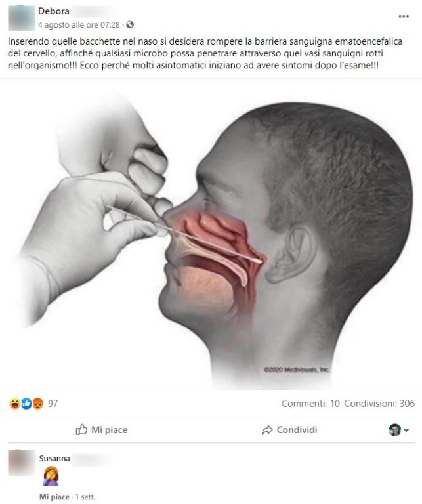Show the Commenti: 10 list

tap(310, 404)
